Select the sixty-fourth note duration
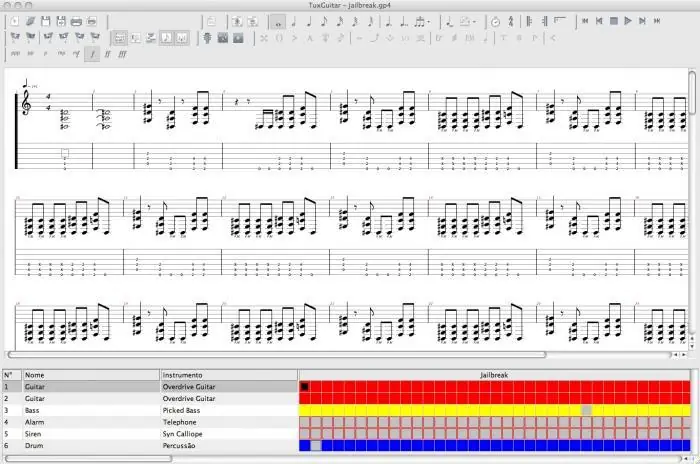This screenshot has width=700, height=464. point(371,21)
